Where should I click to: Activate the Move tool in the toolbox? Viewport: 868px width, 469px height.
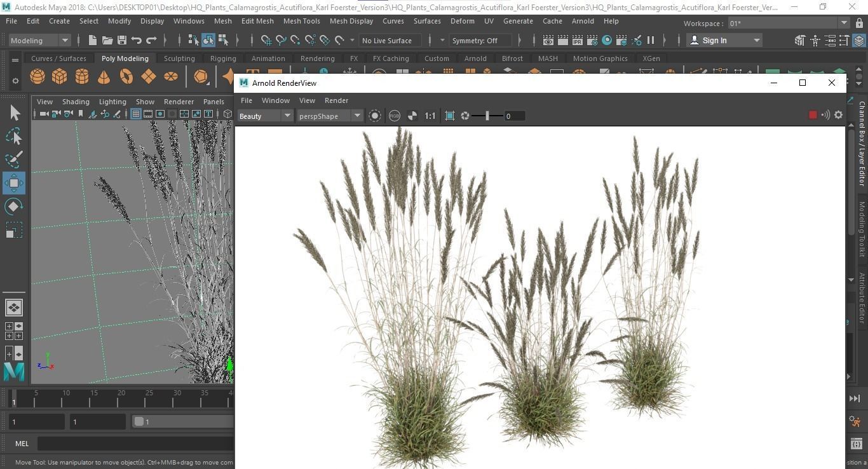(14, 183)
